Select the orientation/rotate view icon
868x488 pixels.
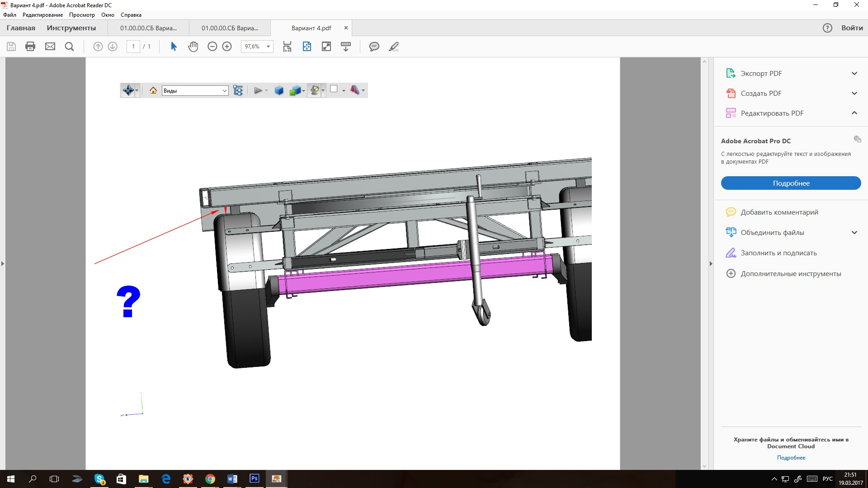point(128,90)
